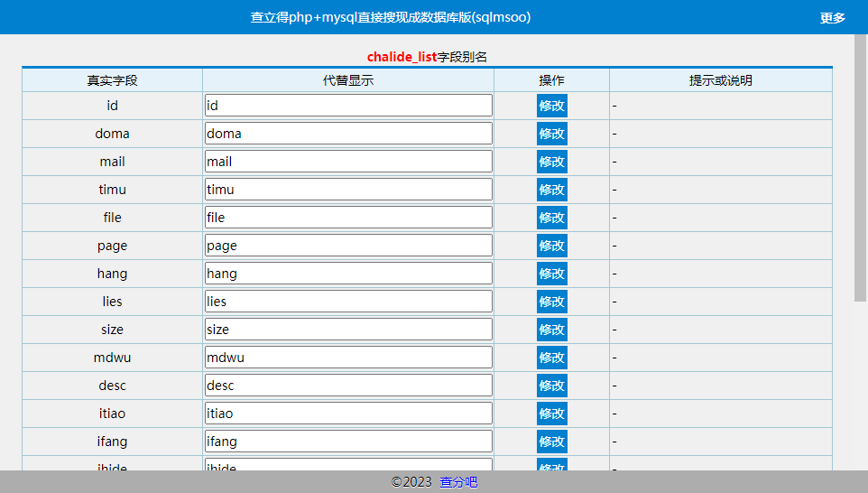Click the site title in header bar
This screenshot has height=493, width=868.
coord(391,18)
